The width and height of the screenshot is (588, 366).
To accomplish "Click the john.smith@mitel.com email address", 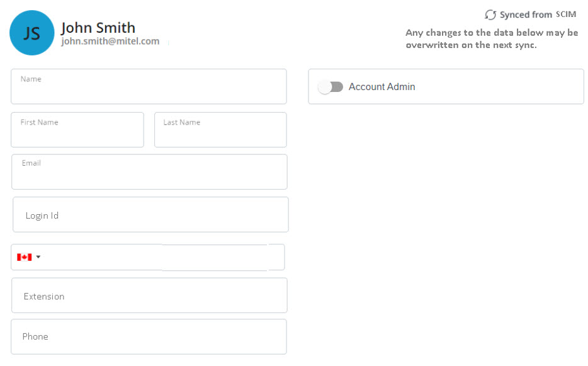I will pyautogui.click(x=110, y=42).
